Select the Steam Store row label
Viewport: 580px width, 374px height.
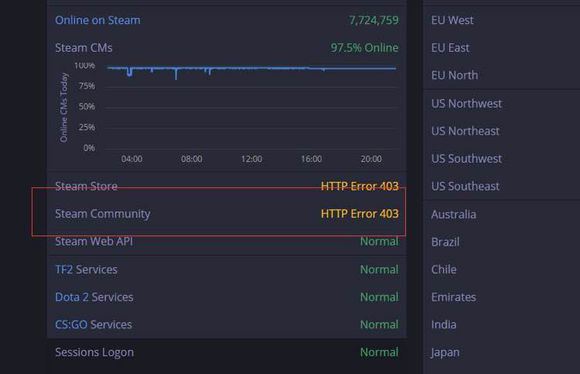86,186
